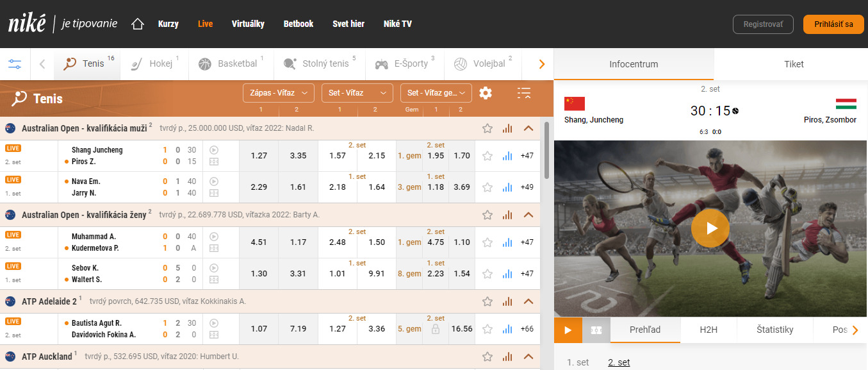
Task: Open tennis settings gear icon
Action: pyautogui.click(x=486, y=93)
